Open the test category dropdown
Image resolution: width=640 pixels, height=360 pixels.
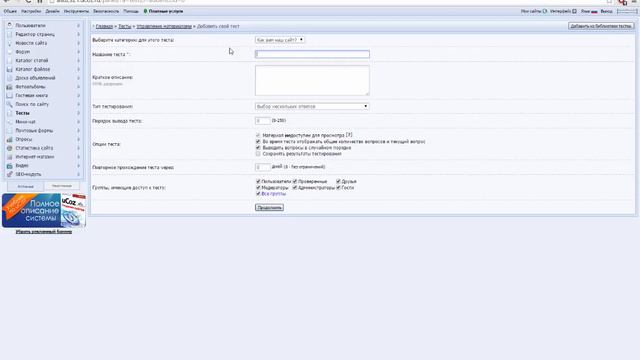pyautogui.click(x=280, y=40)
